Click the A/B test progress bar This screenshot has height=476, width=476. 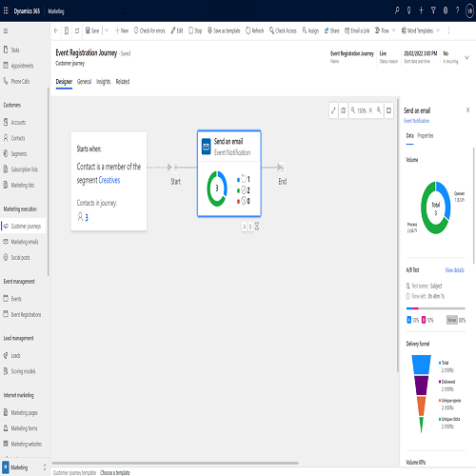(x=436, y=308)
